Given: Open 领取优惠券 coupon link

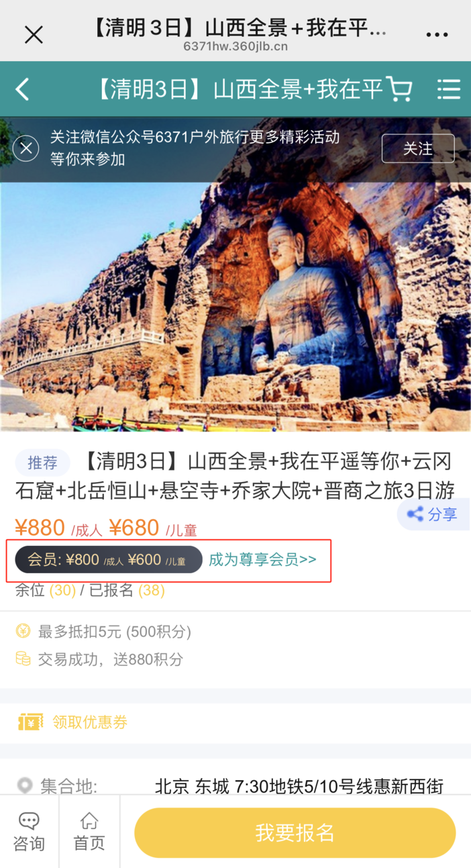Looking at the screenshot, I should tap(90, 722).
